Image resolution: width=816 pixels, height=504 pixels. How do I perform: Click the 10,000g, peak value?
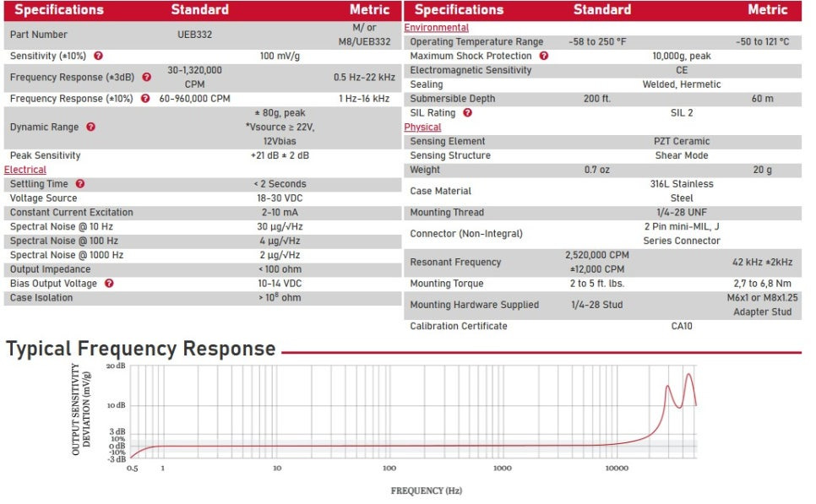pos(682,56)
